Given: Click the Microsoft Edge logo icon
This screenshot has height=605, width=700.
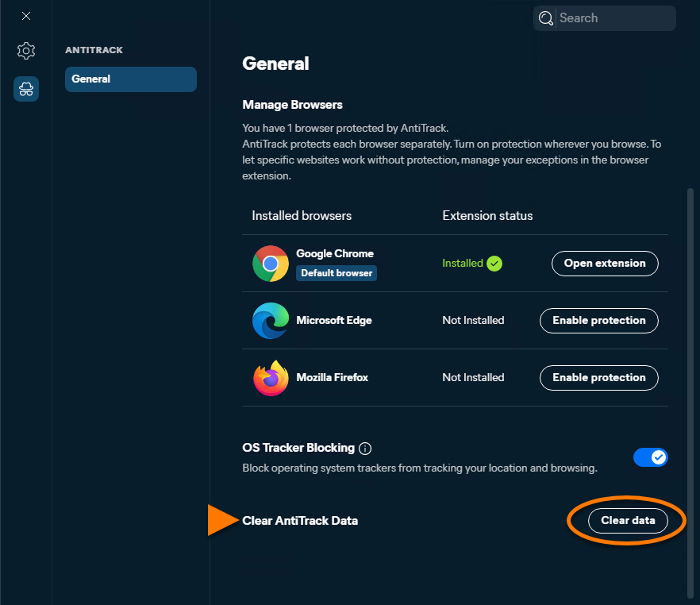Looking at the screenshot, I should coord(271,321).
